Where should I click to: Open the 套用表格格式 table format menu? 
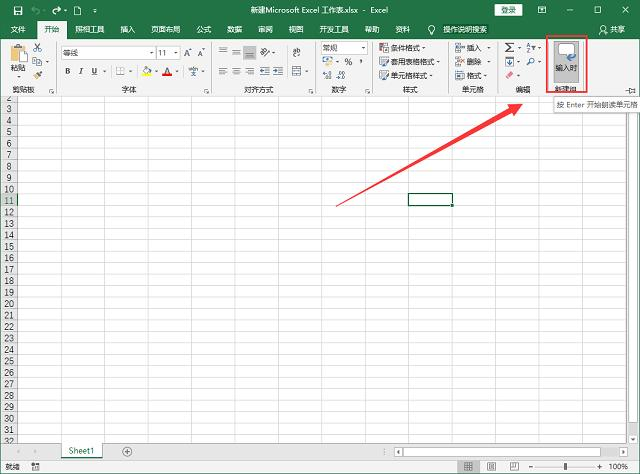coord(409,62)
